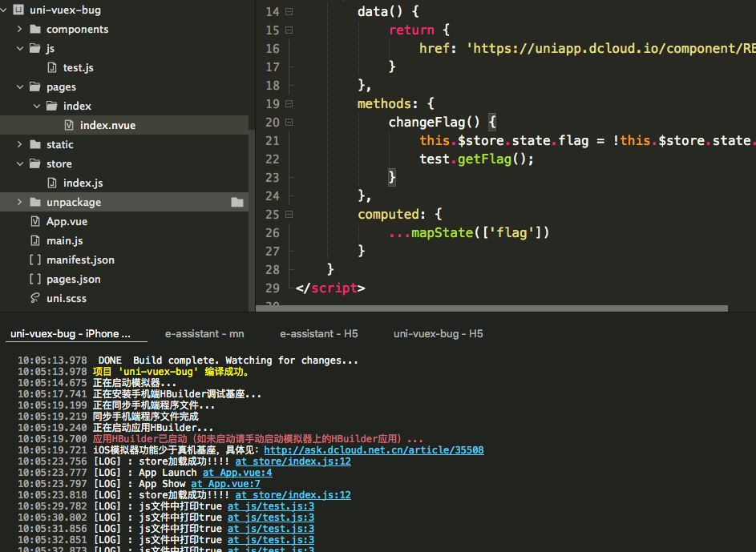
Task: Click folder icon at right of unpackage row
Action: point(237,203)
